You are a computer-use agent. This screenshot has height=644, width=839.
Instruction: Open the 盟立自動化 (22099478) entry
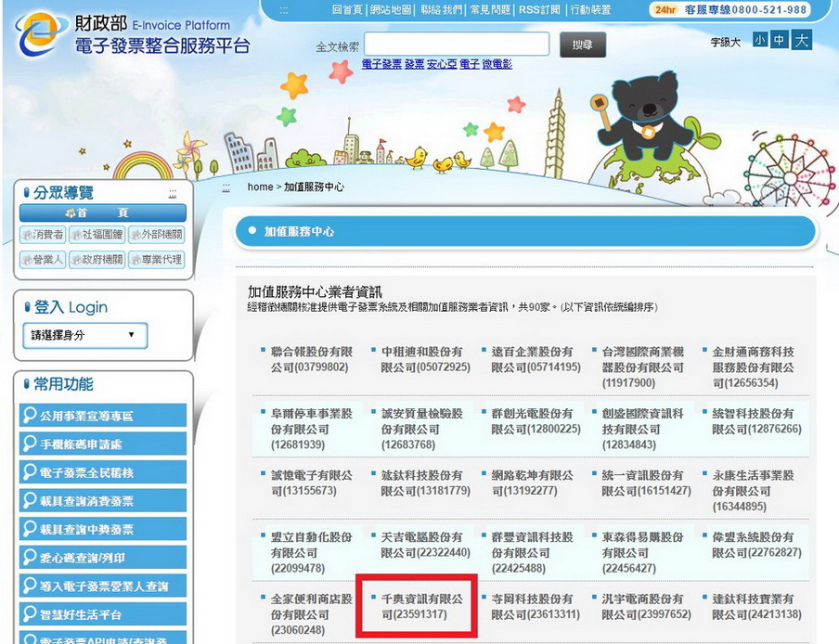(312, 552)
